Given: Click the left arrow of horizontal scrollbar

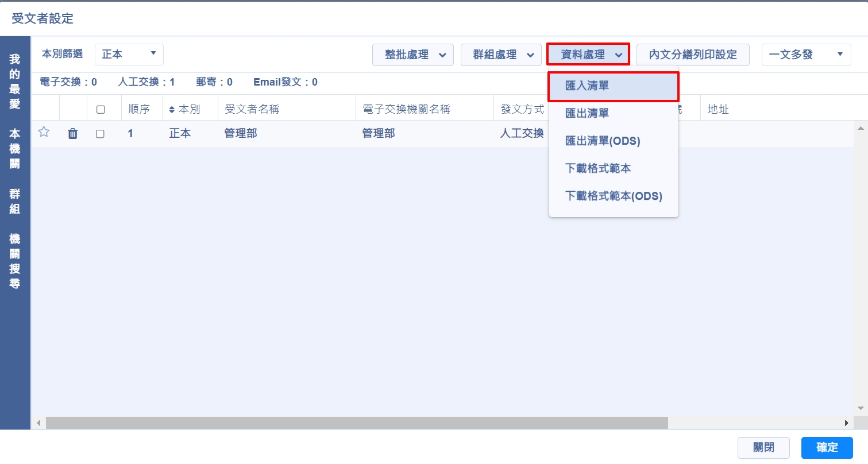Looking at the screenshot, I should coord(38,423).
